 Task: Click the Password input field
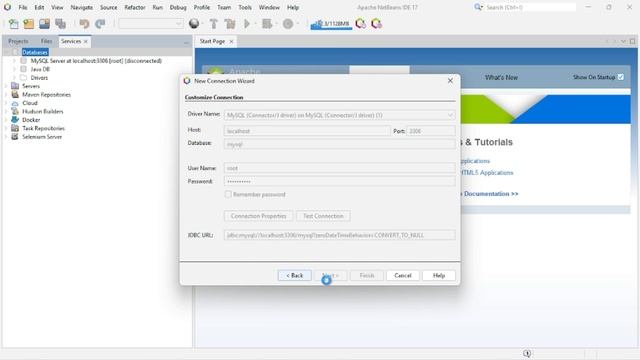340,181
